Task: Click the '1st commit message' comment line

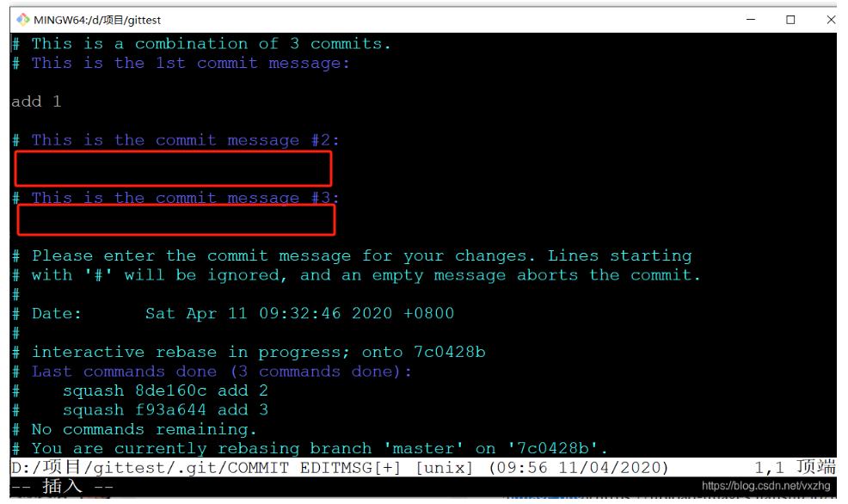Action: point(181,63)
